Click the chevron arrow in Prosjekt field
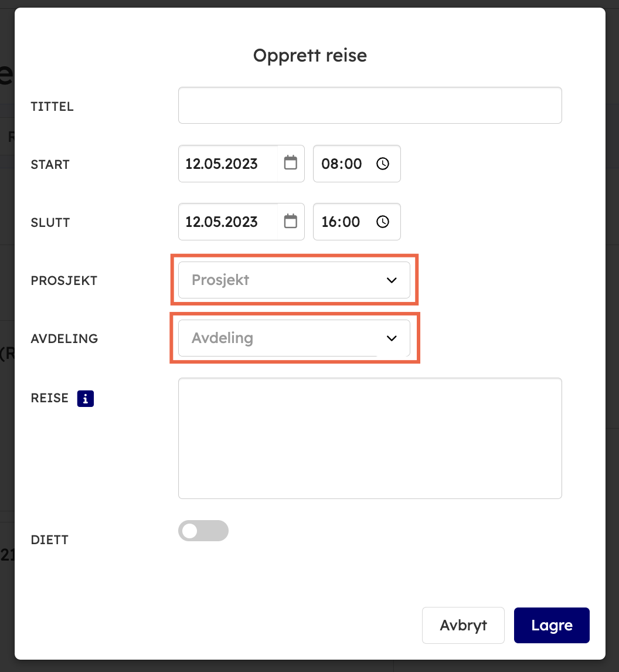The height and width of the screenshot is (672, 619). 392,280
